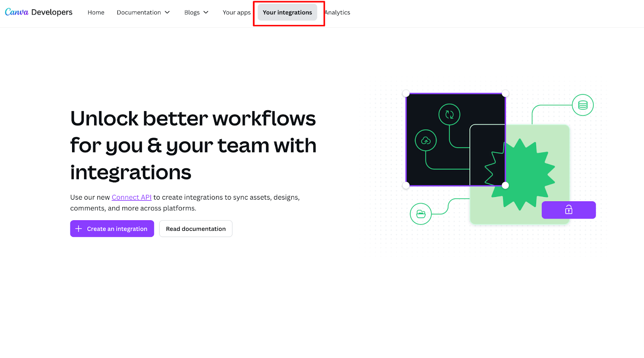Click the folder icon in illustration

click(x=421, y=214)
